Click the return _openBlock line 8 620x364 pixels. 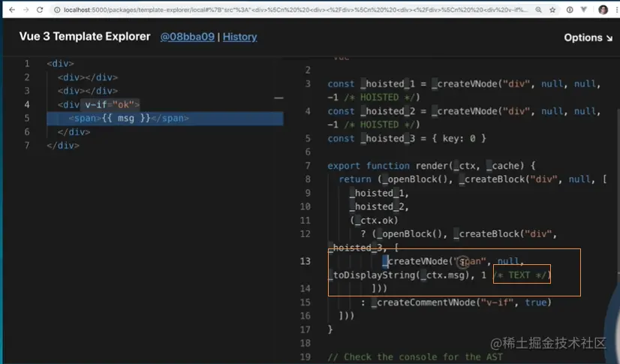[x=473, y=179]
